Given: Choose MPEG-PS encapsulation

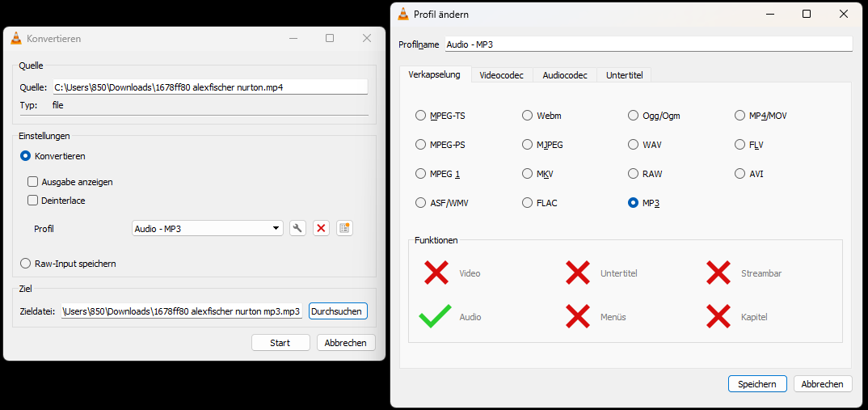Looking at the screenshot, I should [420, 145].
